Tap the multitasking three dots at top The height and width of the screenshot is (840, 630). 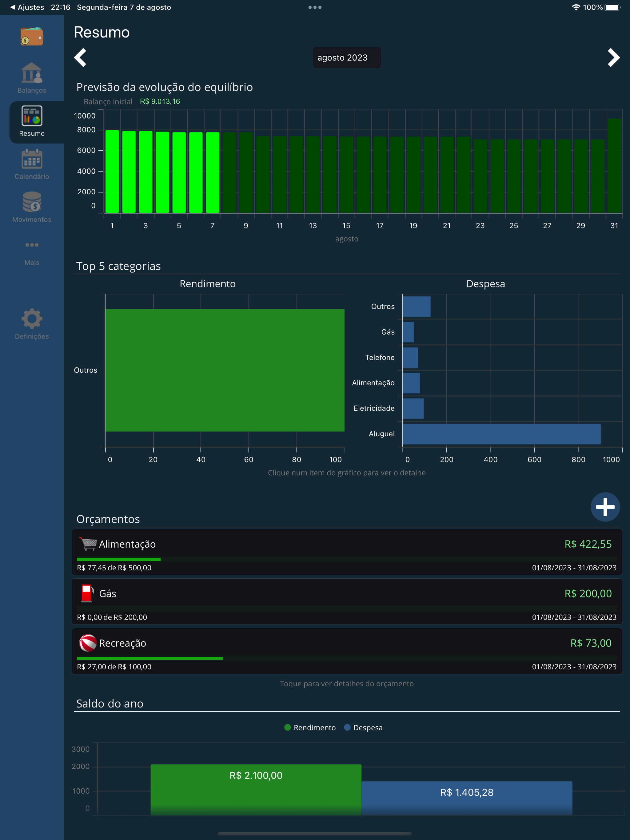315,7
